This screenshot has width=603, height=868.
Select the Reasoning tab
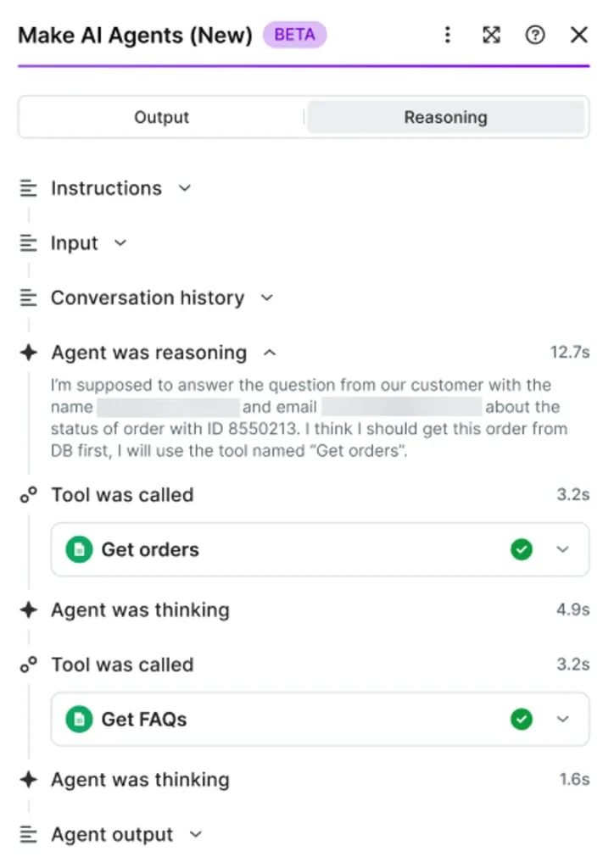(445, 117)
